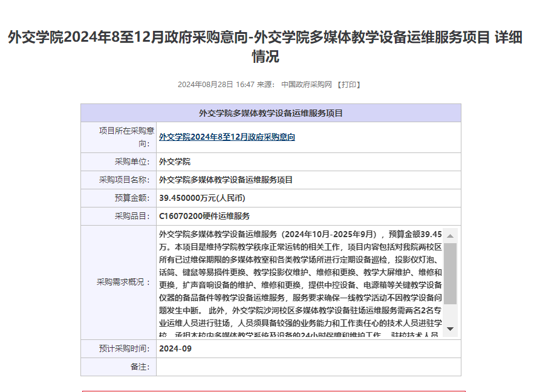Click the C16070200硬件运维服务 category value
Image resolution: width=534 pixels, height=392 pixels.
tap(204, 216)
